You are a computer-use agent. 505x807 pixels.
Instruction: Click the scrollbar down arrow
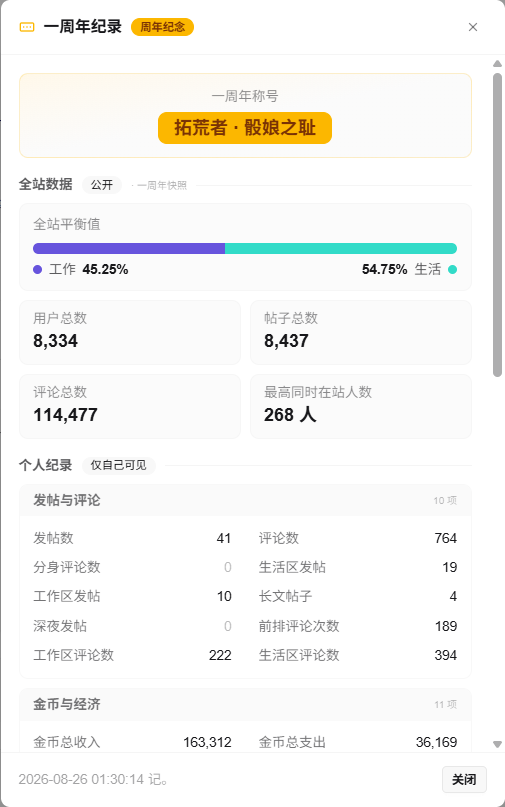[497, 744]
